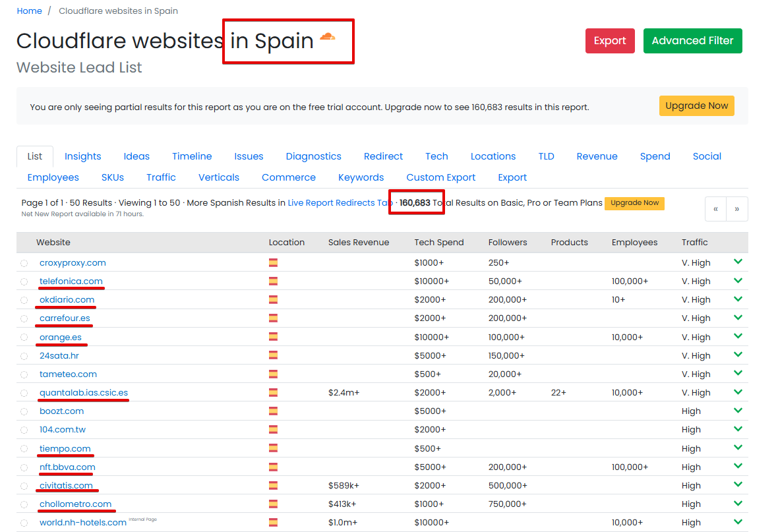Click Spain flag in carrefour.es row

pyautogui.click(x=274, y=318)
